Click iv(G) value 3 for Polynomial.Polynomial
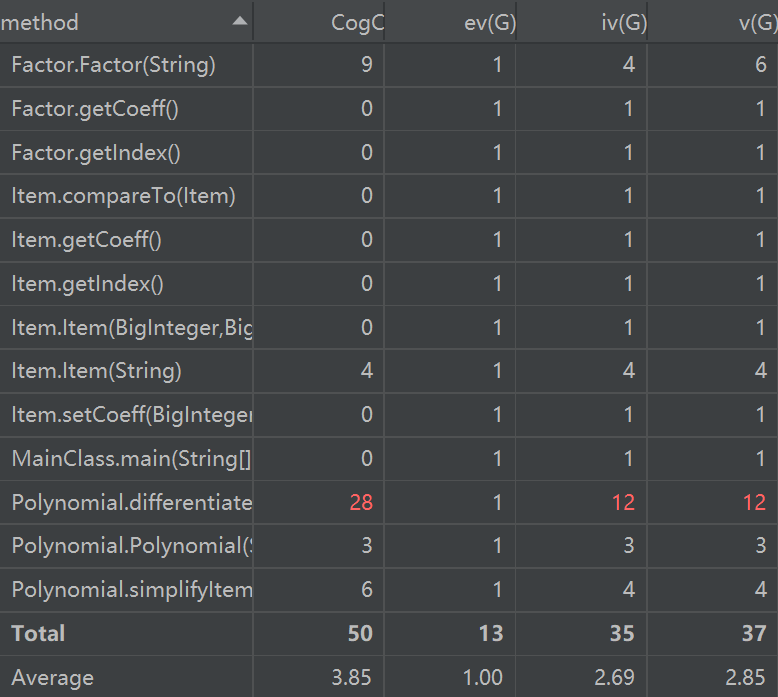This screenshot has width=778, height=697. tap(629, 546)
